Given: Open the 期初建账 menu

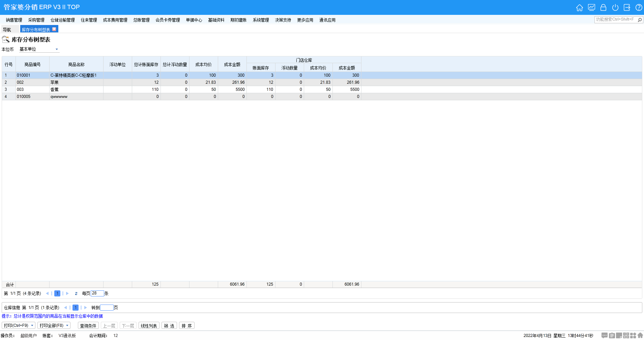Looking at the screenshot, I should (238, 20).
